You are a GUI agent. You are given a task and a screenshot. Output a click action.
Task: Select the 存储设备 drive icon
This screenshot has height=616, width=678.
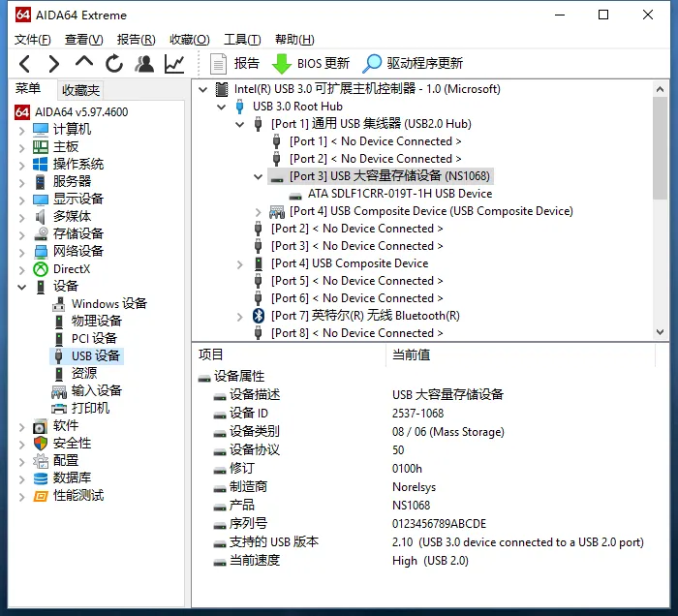click(x=41, y=233)
